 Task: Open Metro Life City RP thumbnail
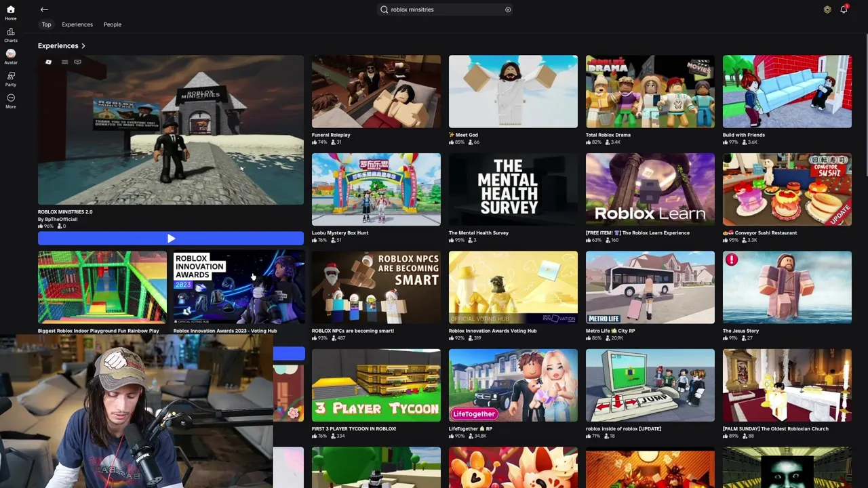tap(650, 287)
